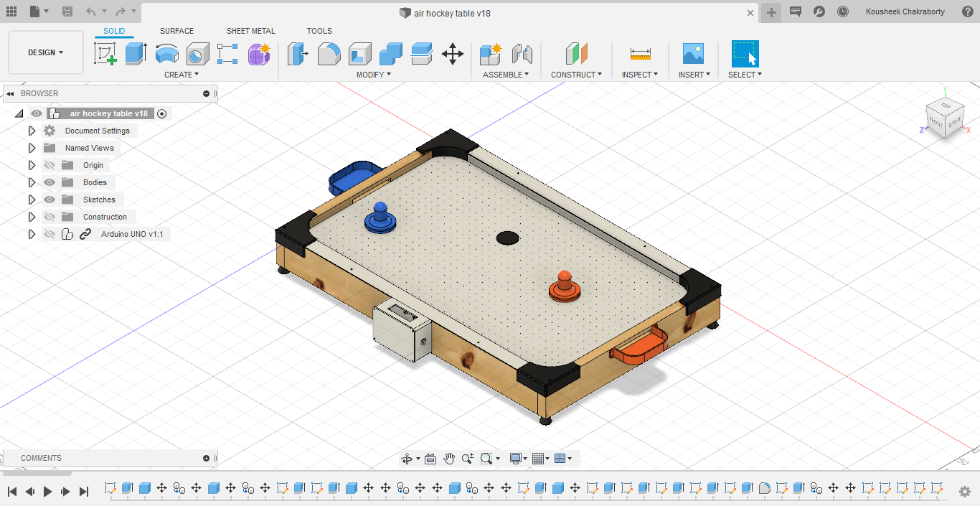Switch to the TOOLS tab
The width and height of the screenshot is (980, 506).
click(x=319, y=31)
